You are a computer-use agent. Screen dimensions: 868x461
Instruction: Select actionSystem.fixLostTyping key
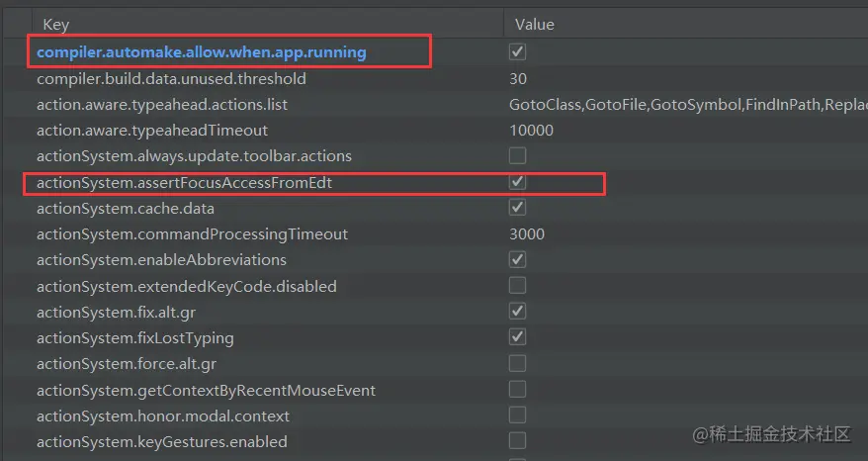click(x=135, y=338)
